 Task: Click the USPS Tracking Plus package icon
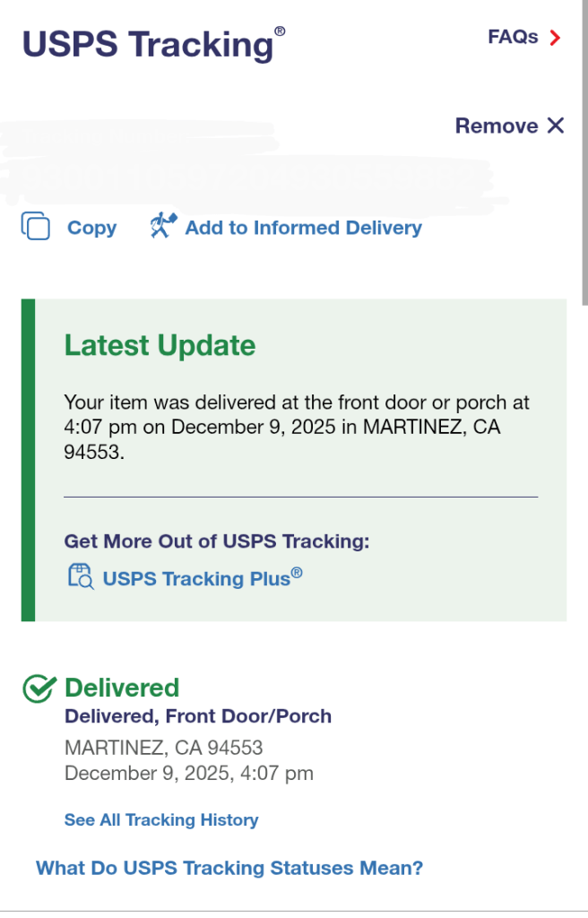point(81,576)
